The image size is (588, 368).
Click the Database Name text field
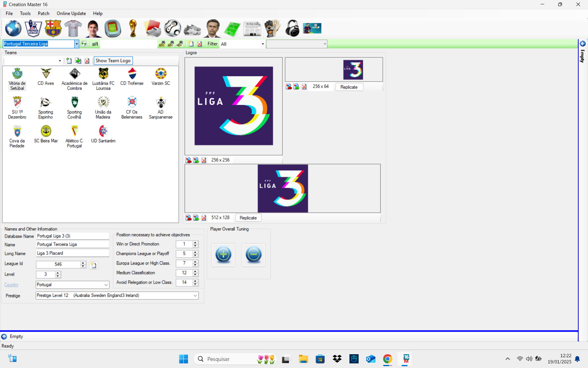(x=73, y=236)
